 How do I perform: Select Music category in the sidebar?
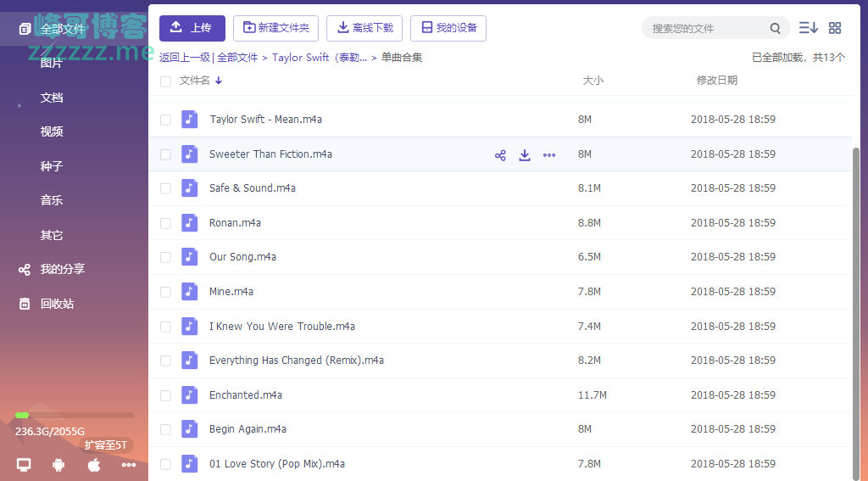(x=52, y=200)
